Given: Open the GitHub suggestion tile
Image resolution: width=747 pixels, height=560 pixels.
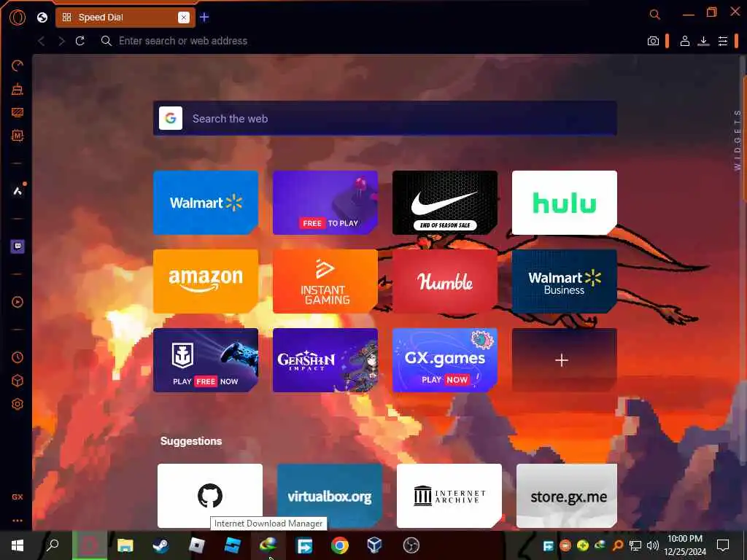Looking at the screenshot, I should (x=210, y=496).
